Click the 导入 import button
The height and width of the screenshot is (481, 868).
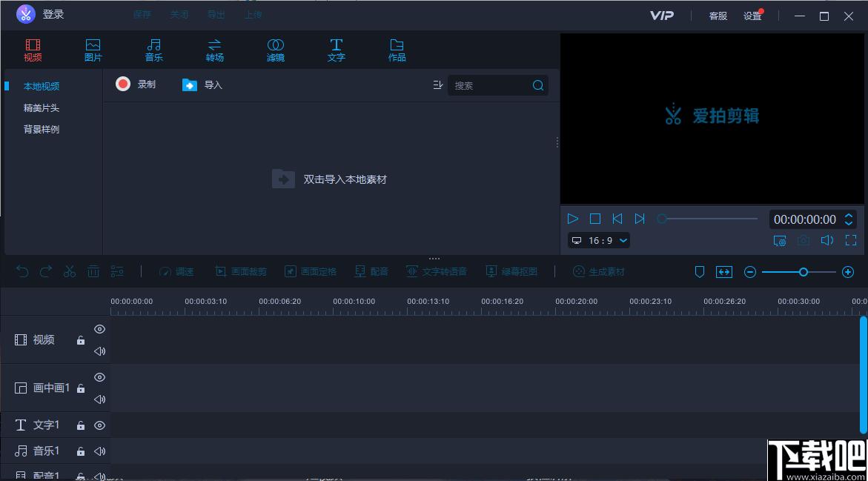coord(202,84)
